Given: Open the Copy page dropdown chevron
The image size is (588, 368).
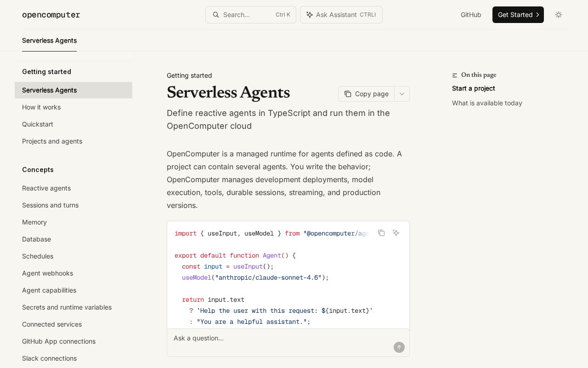Looking at the screenshot, I should tap(402, 94).
